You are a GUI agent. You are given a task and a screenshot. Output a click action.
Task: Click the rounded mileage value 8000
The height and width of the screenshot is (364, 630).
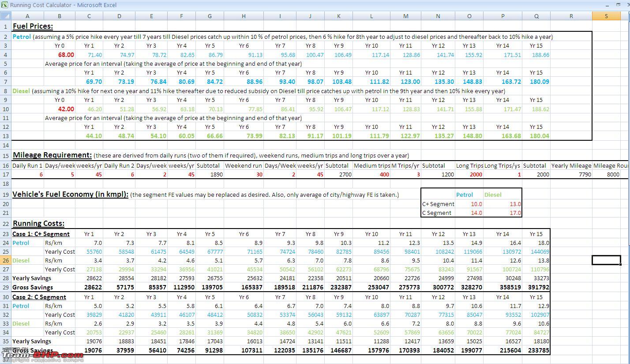pos(613,174)
